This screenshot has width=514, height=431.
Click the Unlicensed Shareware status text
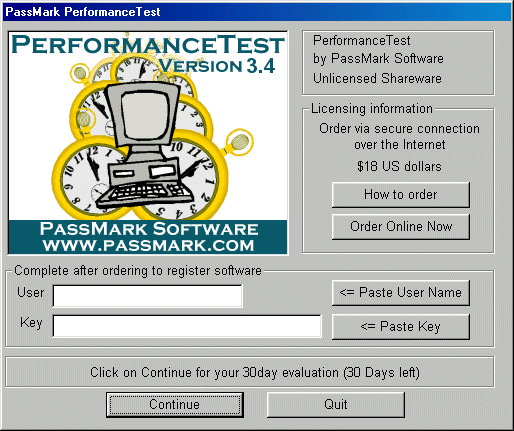pos(377,79)
